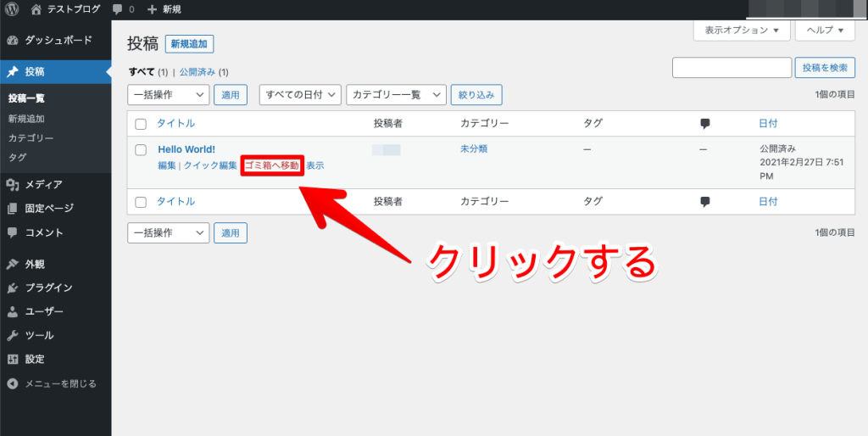This screenshot has width=868, height=436.
Task: Click bottom 1個の項目 item count
Action: click(x=835, y=232)
